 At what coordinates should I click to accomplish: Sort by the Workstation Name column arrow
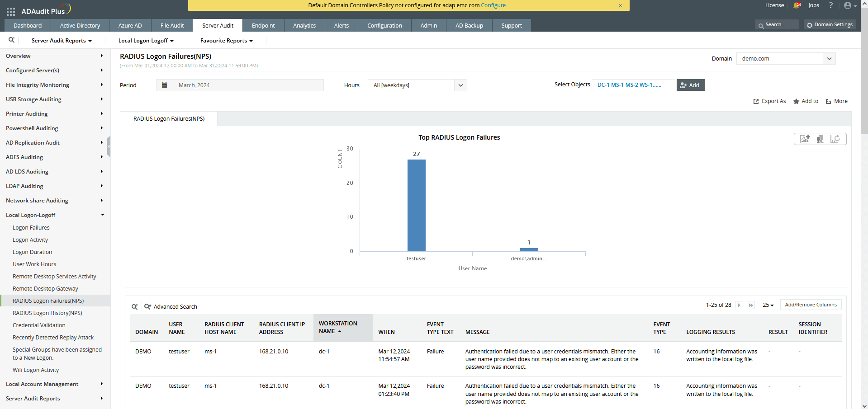pyautogui.click(x=340, y=331)
